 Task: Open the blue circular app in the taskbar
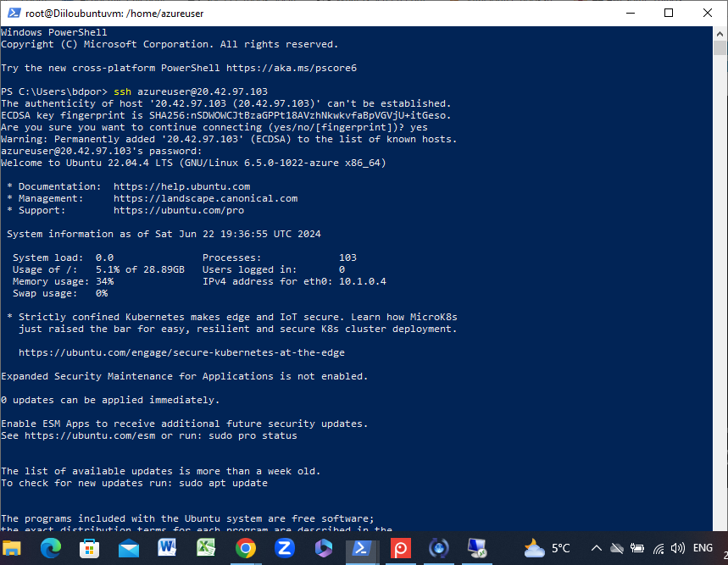point(439,549)
